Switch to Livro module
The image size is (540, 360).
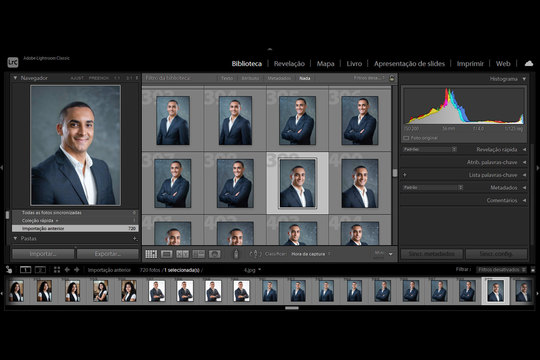(354, 64)
